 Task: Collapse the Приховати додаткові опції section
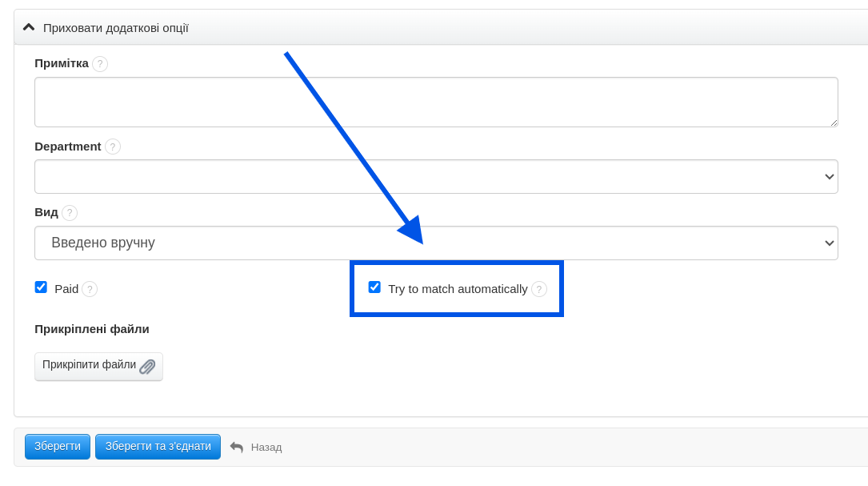pos(116,28)
